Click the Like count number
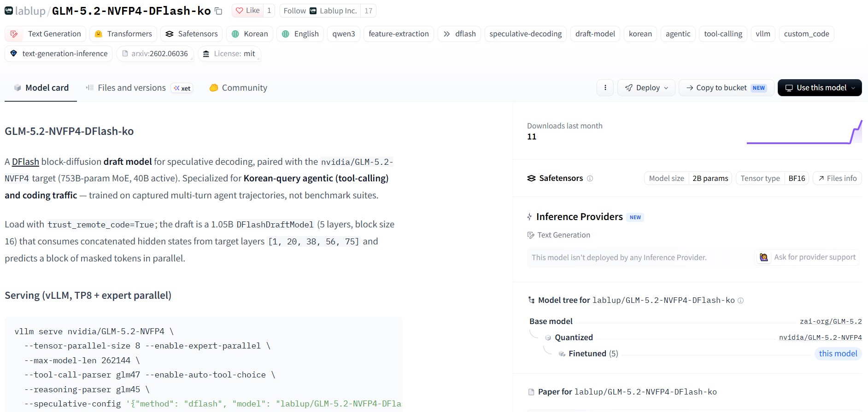The width and height of the screenshot is (868, 412). pyautogui.click(x=269, y=11)
